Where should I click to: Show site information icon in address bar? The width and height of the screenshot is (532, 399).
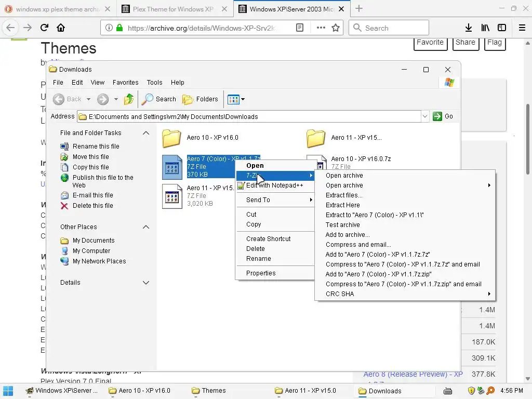pyautogui.click(x=109, y=28)
